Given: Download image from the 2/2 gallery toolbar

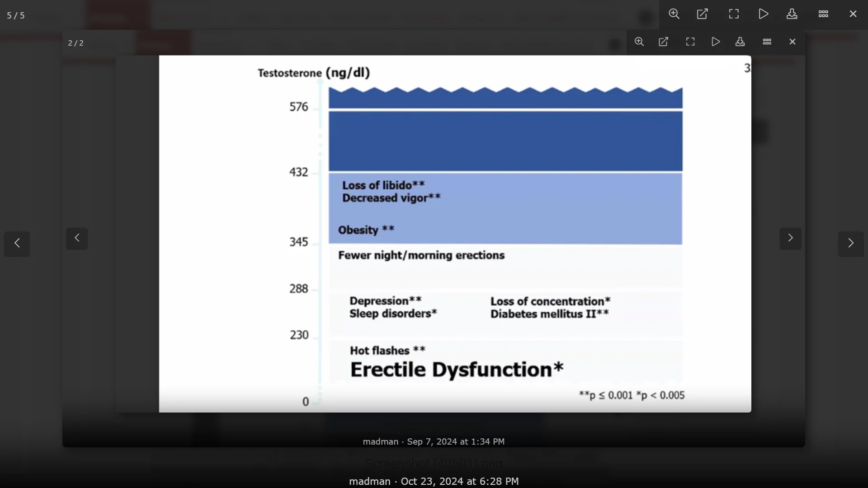Looking at the screenshot, I should [740, 42].
